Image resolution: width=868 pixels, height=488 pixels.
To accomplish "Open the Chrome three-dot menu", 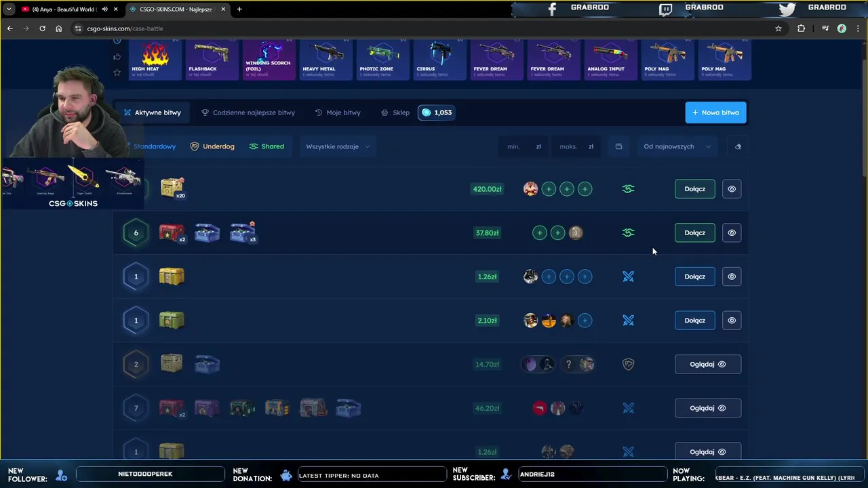I will coord(858,28).
